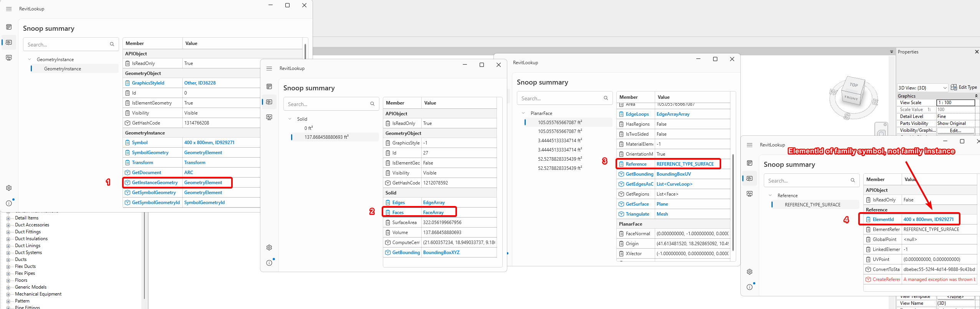Open Triangulate Mesh link
The width and height of the screenshot is (980, 309).
click(x=662, y=214)
